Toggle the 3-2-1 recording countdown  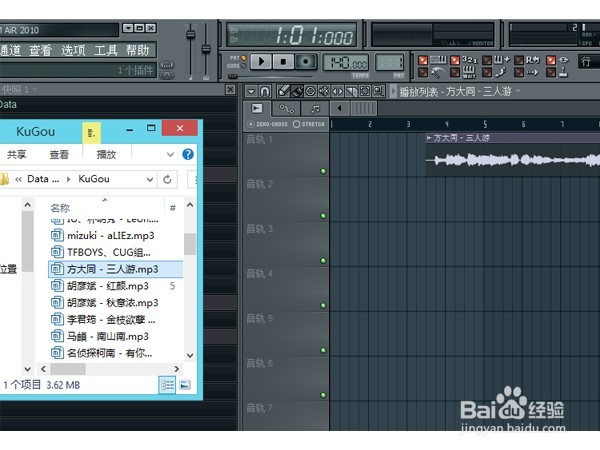(465, 60)
